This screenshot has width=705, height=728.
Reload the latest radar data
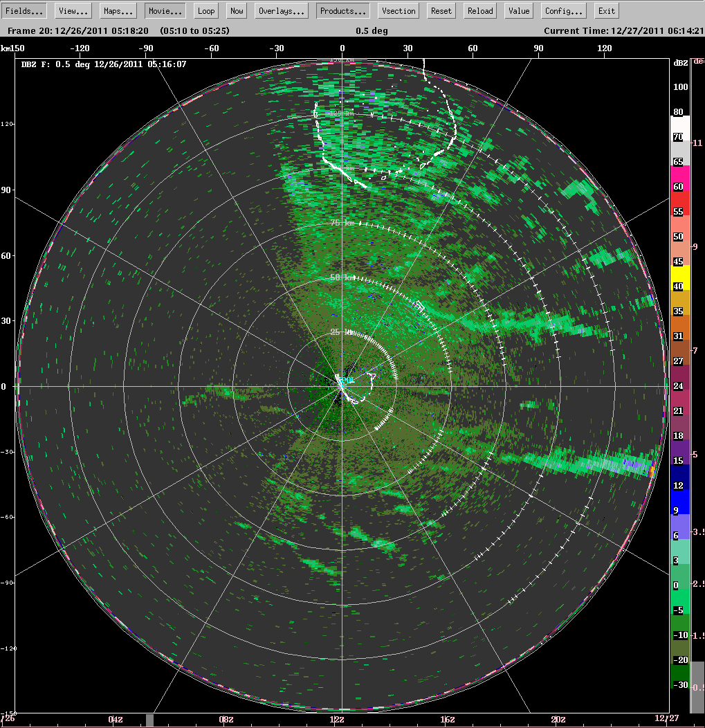[479, 10]
